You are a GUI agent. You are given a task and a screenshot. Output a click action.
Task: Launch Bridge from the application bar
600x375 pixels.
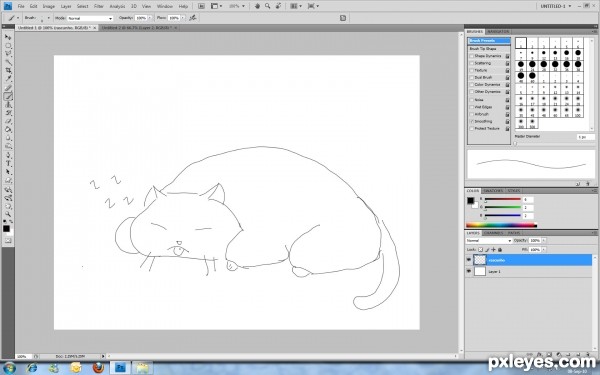coord(201,6)
